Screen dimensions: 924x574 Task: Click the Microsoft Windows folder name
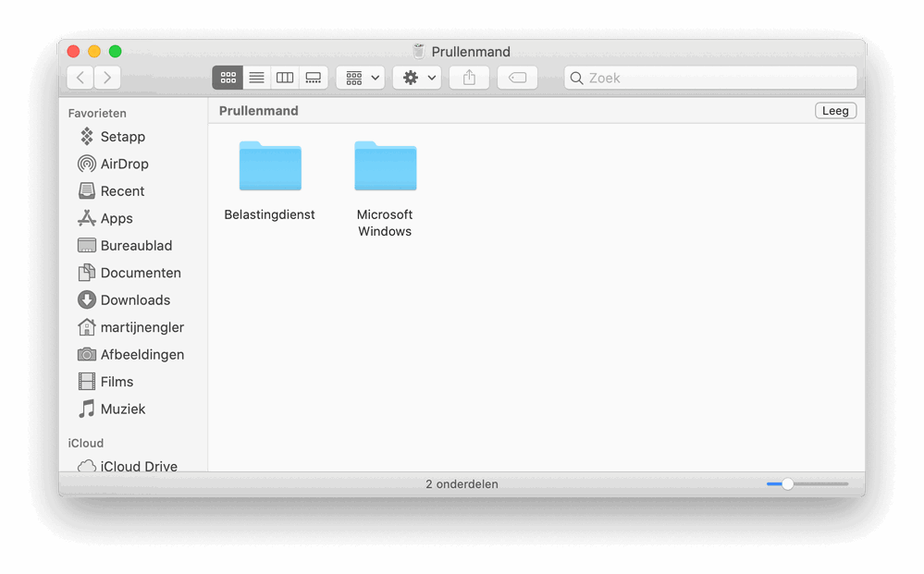[x=385, y=223]
